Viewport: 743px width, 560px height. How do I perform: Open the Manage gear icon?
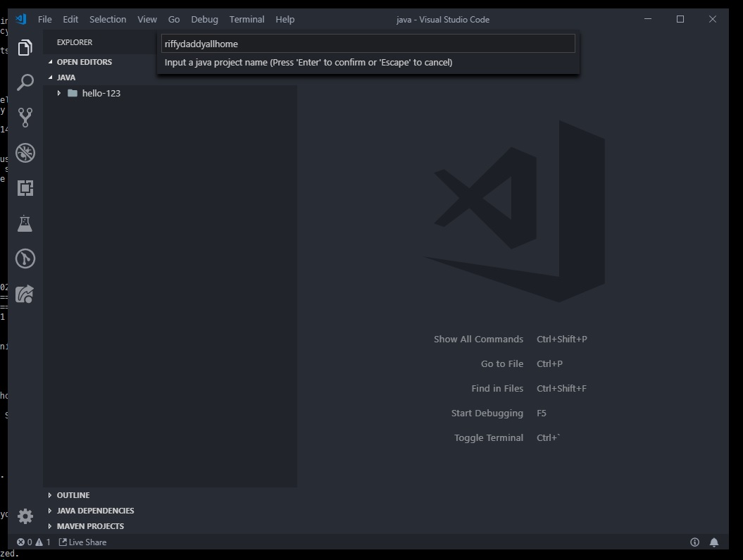coord(25,516)
